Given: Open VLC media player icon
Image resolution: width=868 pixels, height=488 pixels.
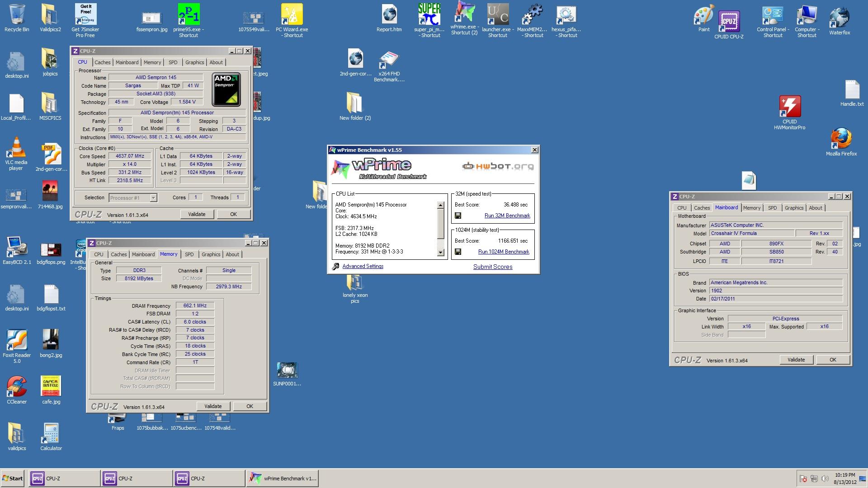Looking at the screenshot, I should (16, 154).
